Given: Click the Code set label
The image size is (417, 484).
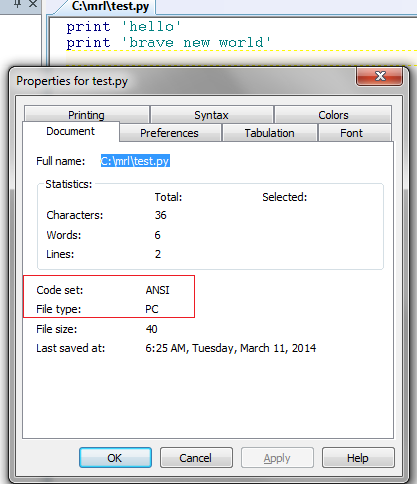Looking at the screenshot, I should point(59,290).
